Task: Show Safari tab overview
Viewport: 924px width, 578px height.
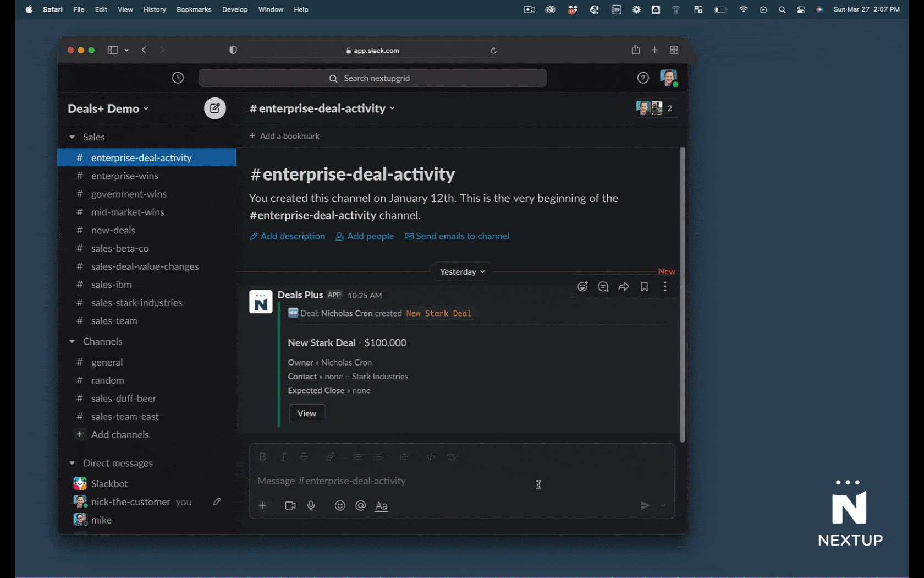Action: [x=674, y=50]
